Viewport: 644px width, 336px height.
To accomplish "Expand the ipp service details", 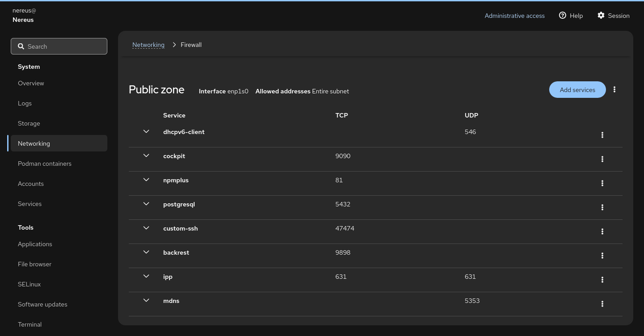I will coord(146,277).
